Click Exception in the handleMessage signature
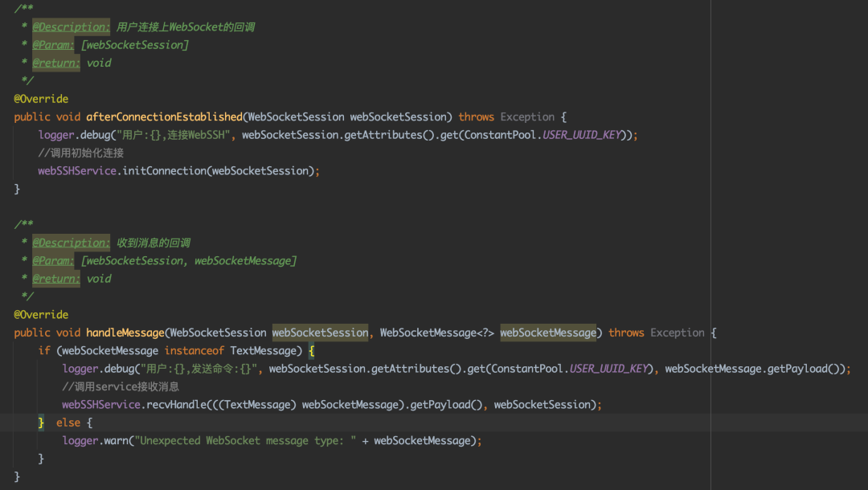This screenshot has height=490, width=868. click(x=677, y=333)
